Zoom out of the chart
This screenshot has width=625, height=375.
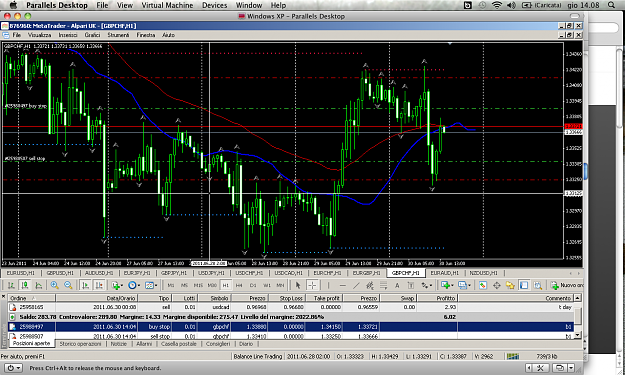[x=68, y=285]
